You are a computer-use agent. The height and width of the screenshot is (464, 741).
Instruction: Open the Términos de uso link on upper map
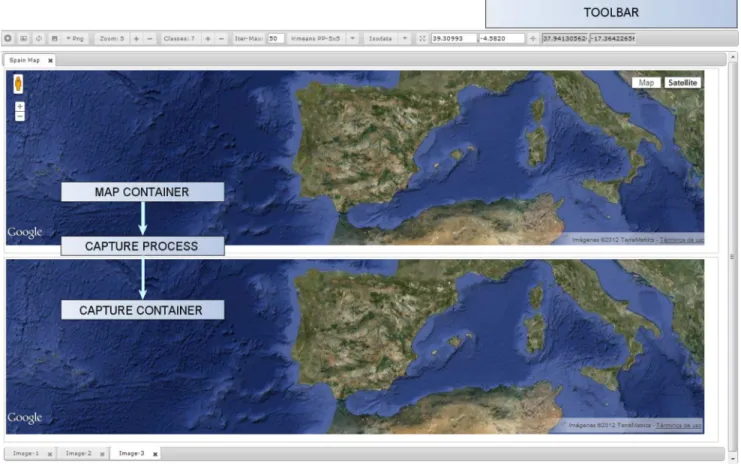(x=681, y=240)
